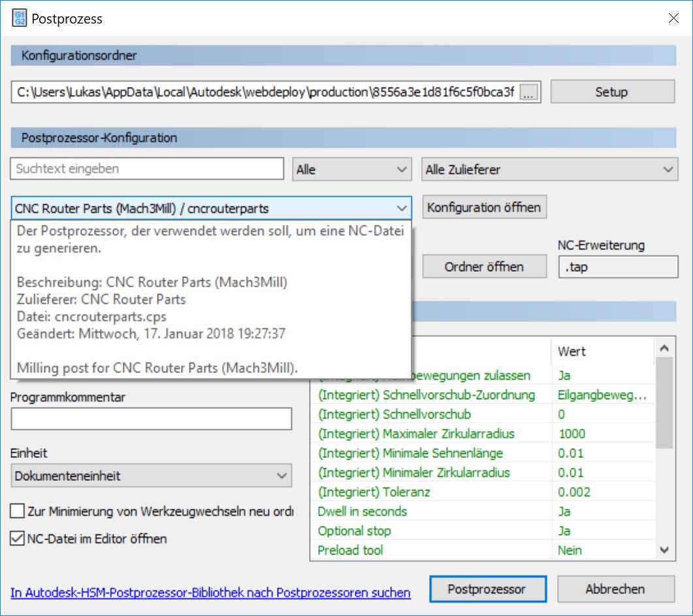Click the Ja value for Optional stop
This screenshot has height=616, width=693.
coord(564,531)
